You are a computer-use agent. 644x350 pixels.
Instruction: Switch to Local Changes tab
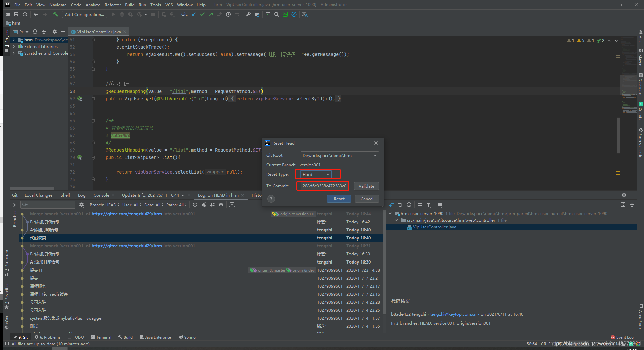[x=38, y=195]
